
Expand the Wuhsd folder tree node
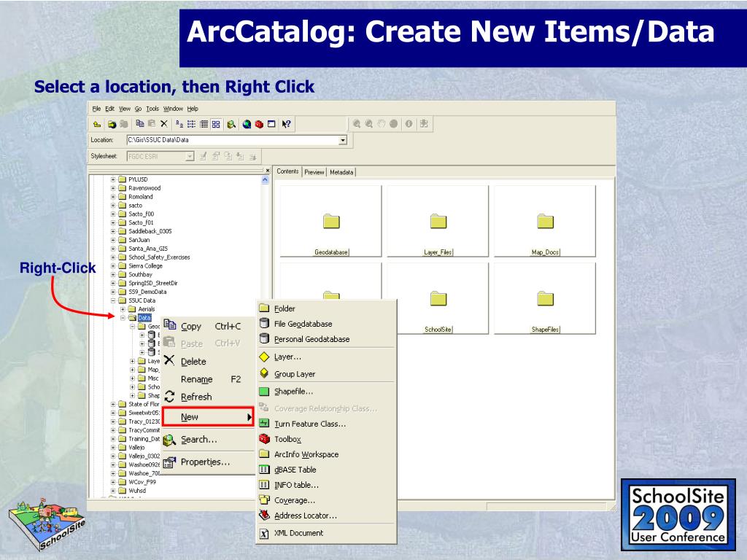tap(113, 491)
